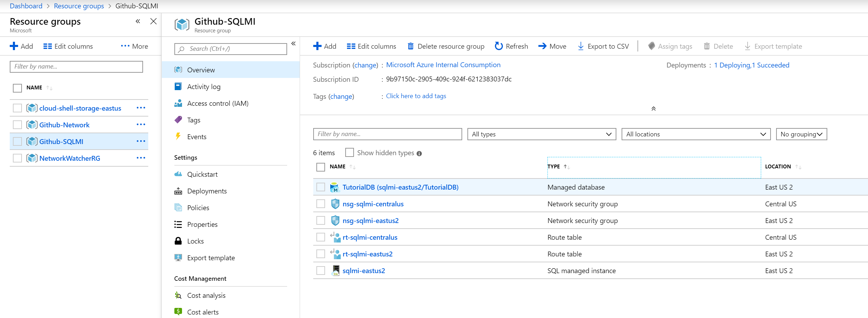Focus the resource groups Filter by name field
The height and width of the screenshot is (318, 868).
point(76,67)
